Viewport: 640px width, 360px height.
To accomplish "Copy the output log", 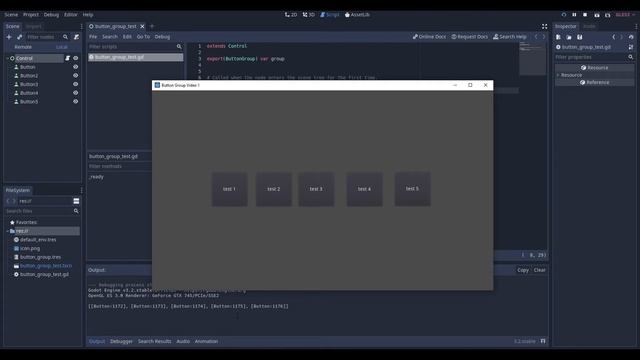I will (523, 270).
